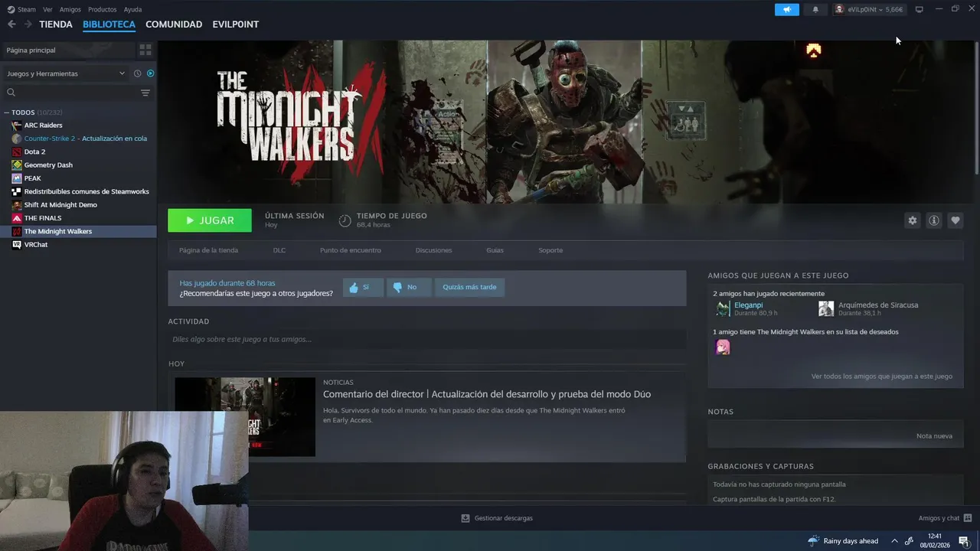
Task: Open the eViLp0iNt account dropdown
Action: point(869,9)
